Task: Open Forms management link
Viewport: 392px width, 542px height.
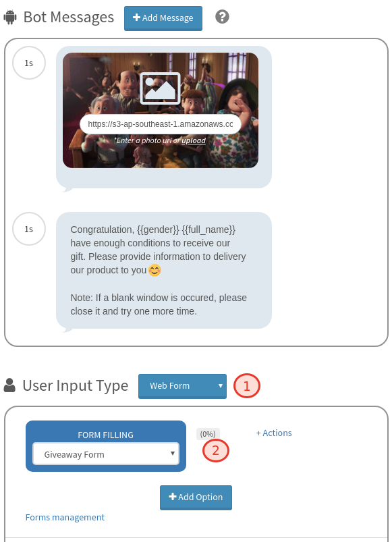Action: click(x=65, y=517)
